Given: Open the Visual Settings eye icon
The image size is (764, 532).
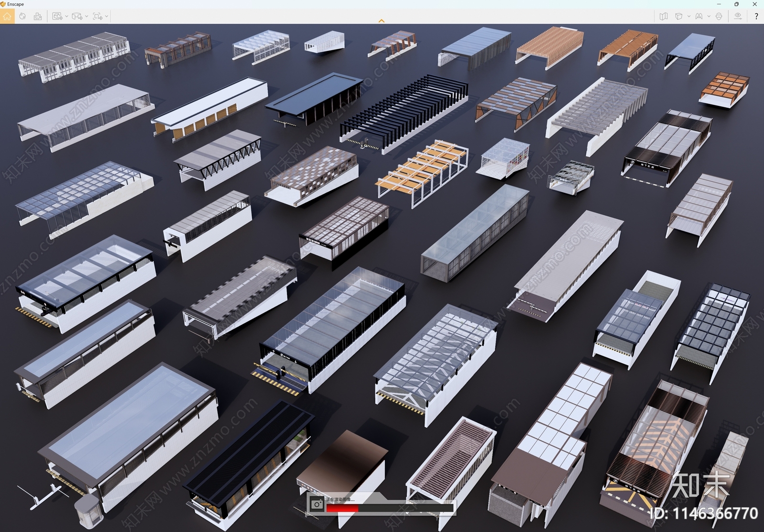Looking at the screenshot, I should click(738, 16).
